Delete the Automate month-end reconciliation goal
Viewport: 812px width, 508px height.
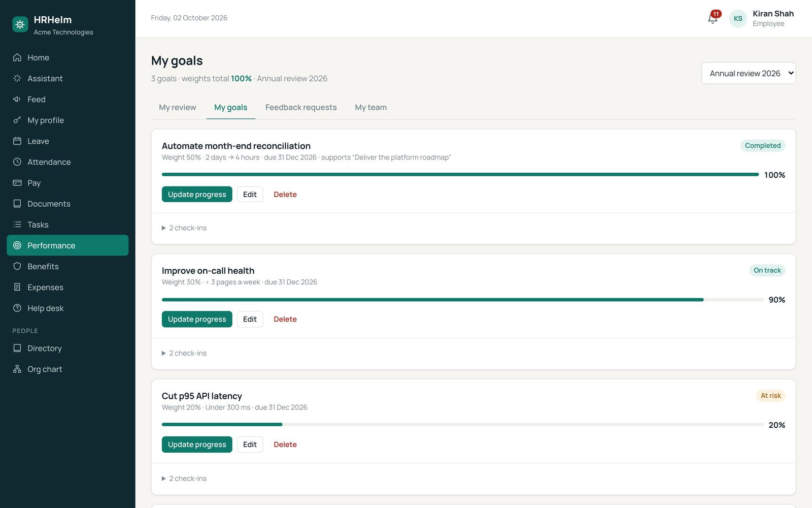click(x=285, y=194)
